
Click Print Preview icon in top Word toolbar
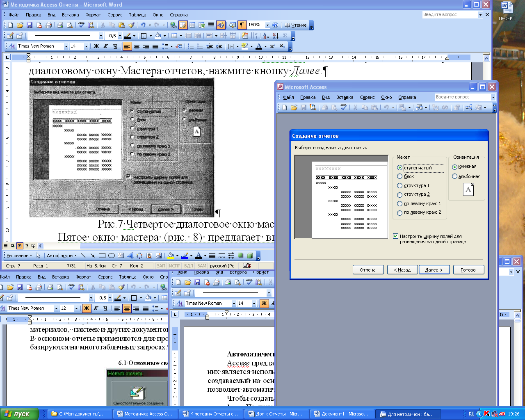[x=70, y=25]
